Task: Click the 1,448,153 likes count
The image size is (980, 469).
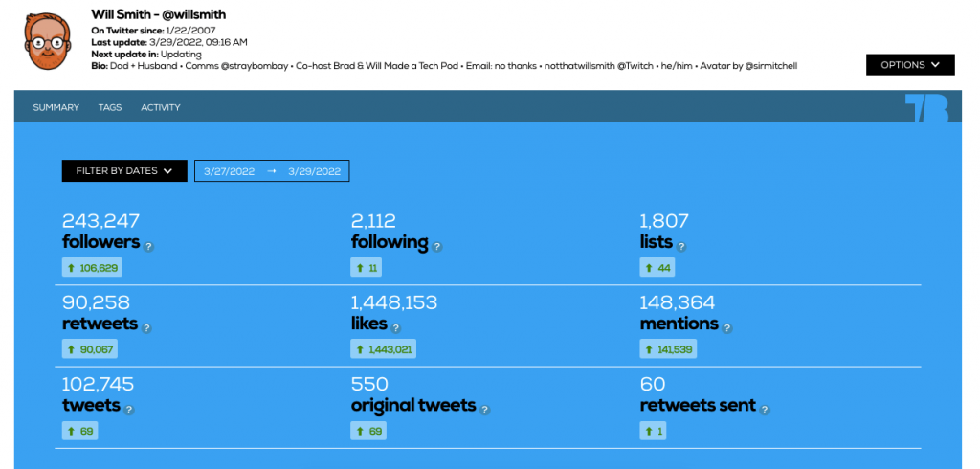Action: point(394,302)
